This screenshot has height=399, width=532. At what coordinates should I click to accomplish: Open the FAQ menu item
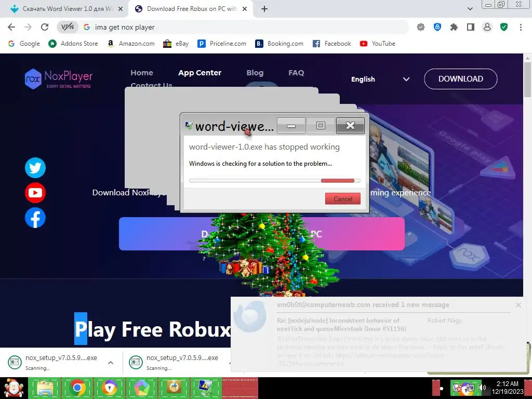tap(296, 73)
